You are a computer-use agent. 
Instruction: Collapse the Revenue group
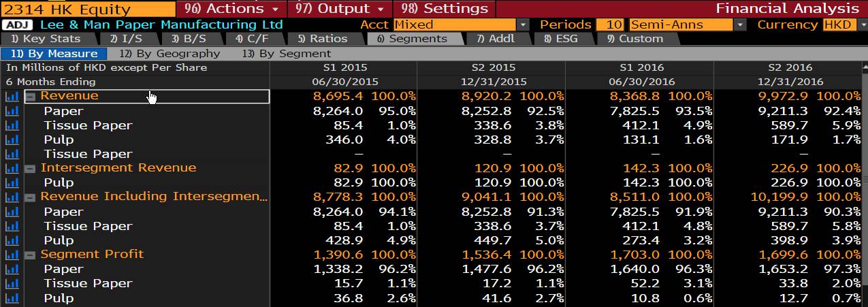[31, 97]
